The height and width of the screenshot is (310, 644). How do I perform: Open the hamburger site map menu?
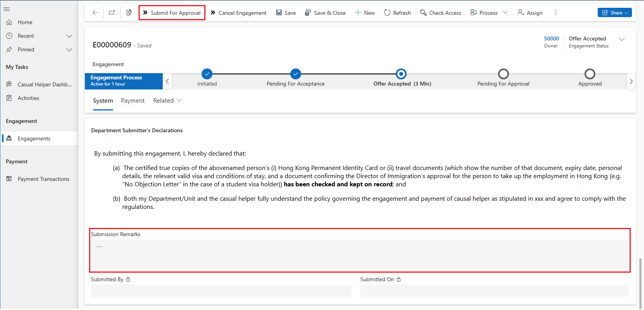[7, 9]
